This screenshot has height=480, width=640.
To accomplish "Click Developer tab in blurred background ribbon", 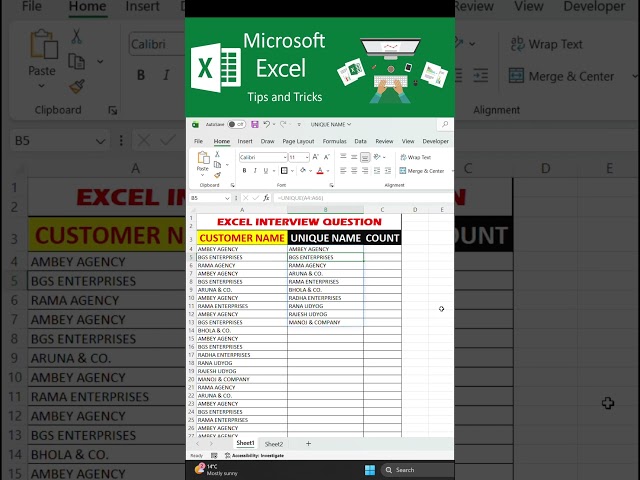I will pyautogui.click(x=594, y=6).
